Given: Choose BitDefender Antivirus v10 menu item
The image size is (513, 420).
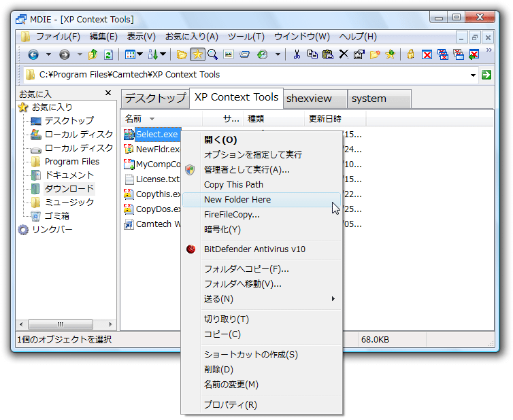Looking at the screenshot, I should 261,249.
